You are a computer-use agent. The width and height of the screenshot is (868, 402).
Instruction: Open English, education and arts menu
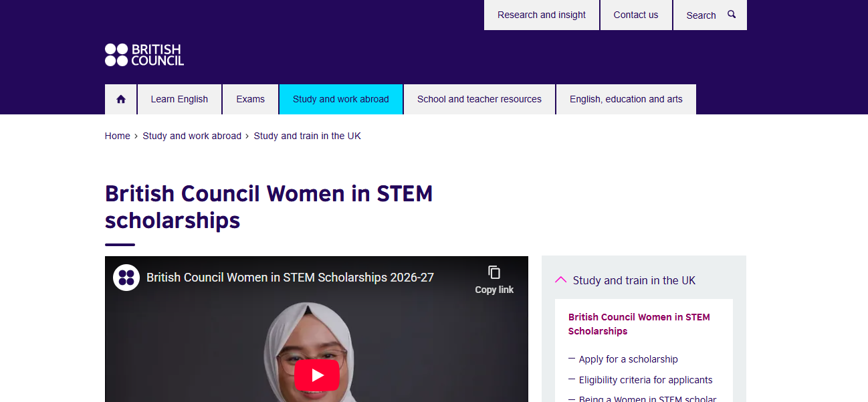626,99
